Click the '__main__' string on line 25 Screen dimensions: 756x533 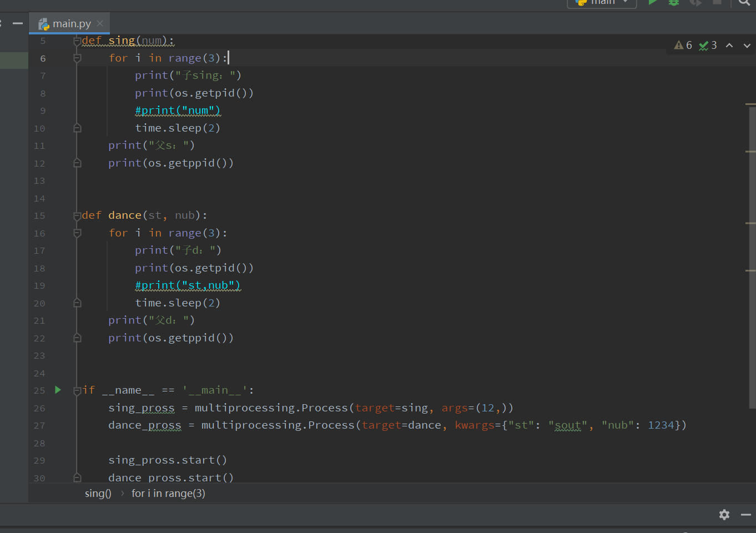214,390
